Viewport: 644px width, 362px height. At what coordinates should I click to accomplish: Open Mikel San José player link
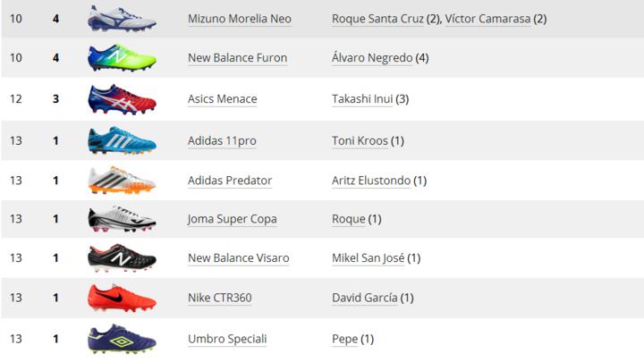click(368, 258)
